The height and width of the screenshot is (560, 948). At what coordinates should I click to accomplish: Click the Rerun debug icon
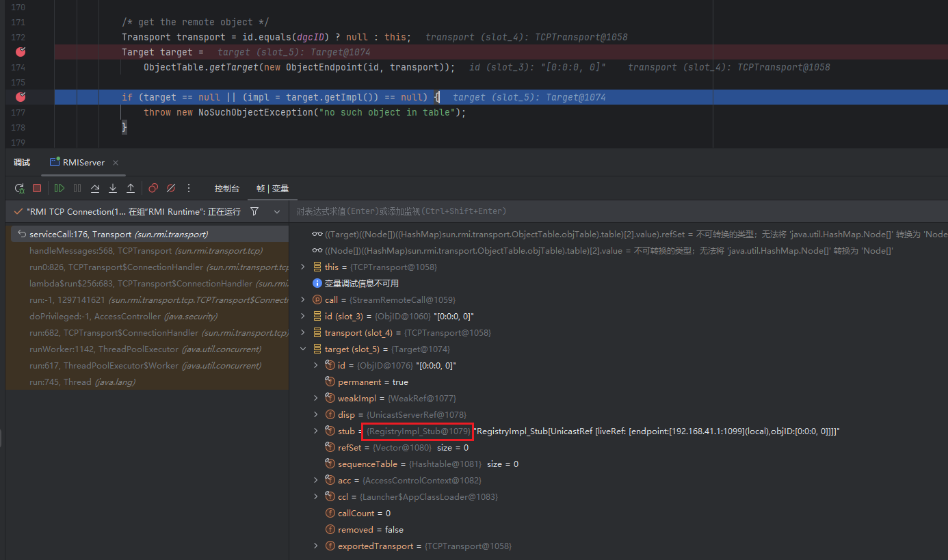tap(19, 188)
